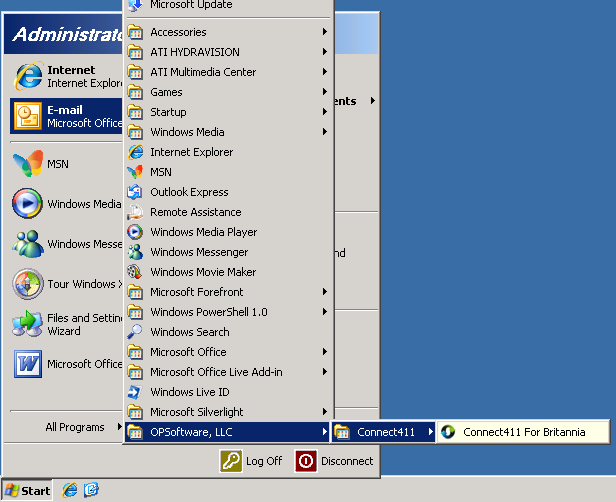Expand the ATI Multimedia Center submenu arrow
Image resolution: width=616 pixels, height=502 pixels.
(x=325, y=71)
